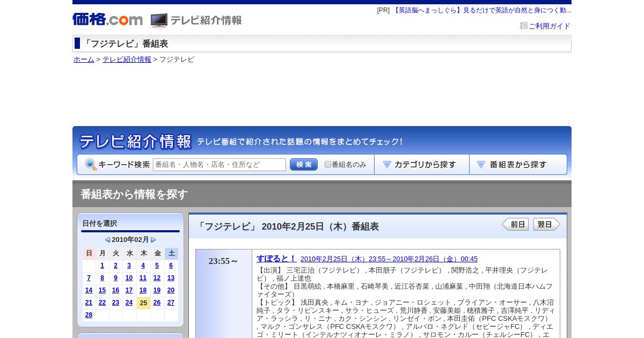644x338 pixels.
Task: Click the 価格.com logo
Action: 107,19
